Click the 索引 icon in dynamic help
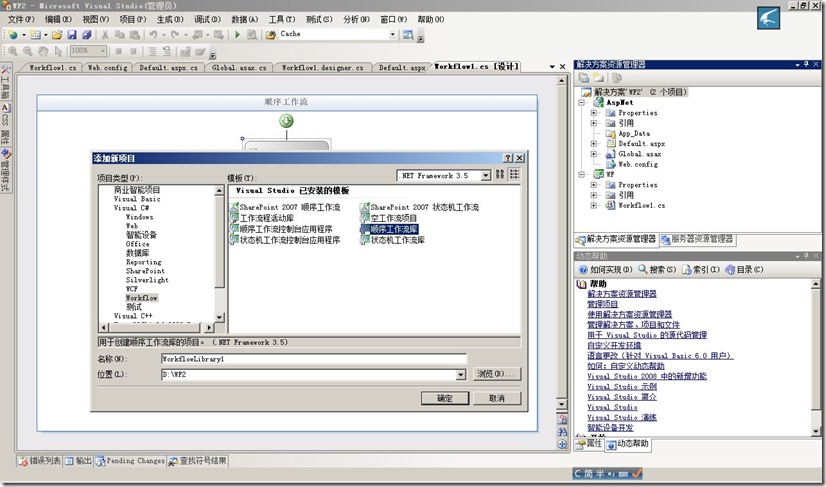 [686, 269]
